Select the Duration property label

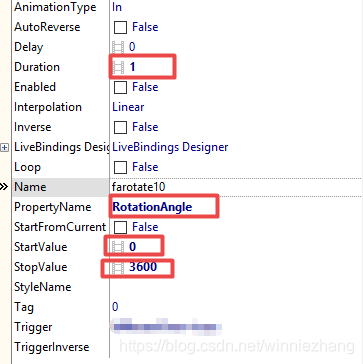tap(37, 67)
